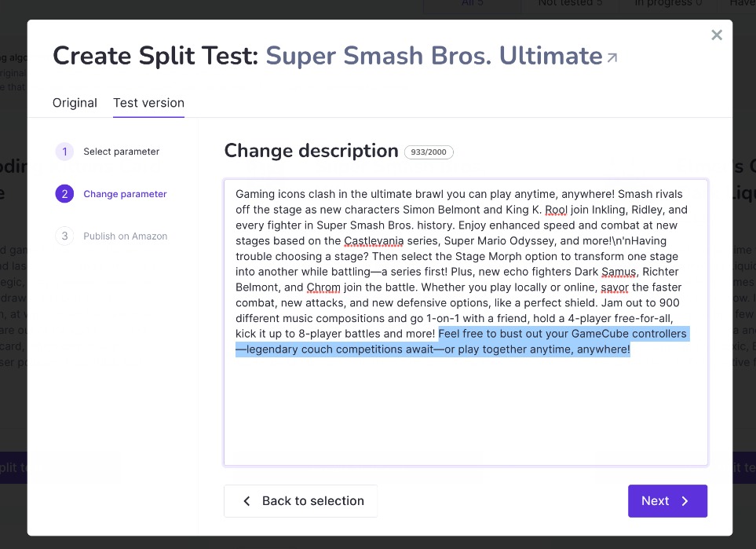The width and height of the screenshot is (756, 549).
Task: Select the Test version tab
Action: point(149,103)
